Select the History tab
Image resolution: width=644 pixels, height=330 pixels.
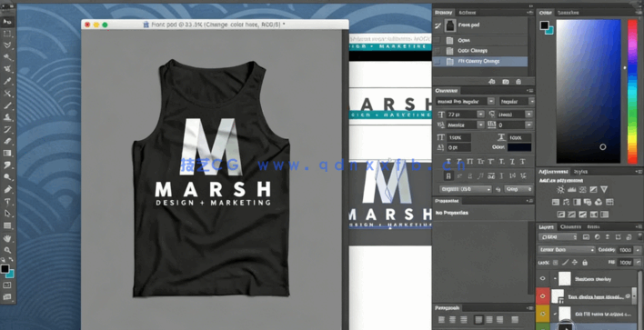[x=443, y=13]
